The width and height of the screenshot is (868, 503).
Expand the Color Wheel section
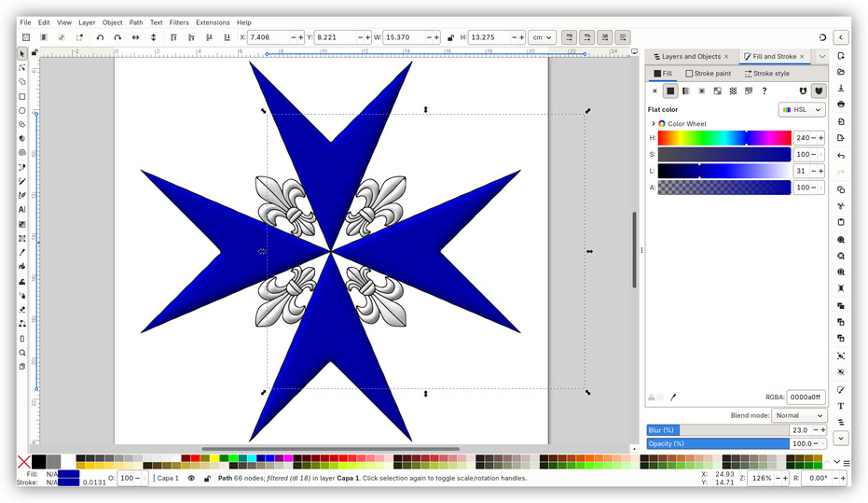tap(654, 123)
